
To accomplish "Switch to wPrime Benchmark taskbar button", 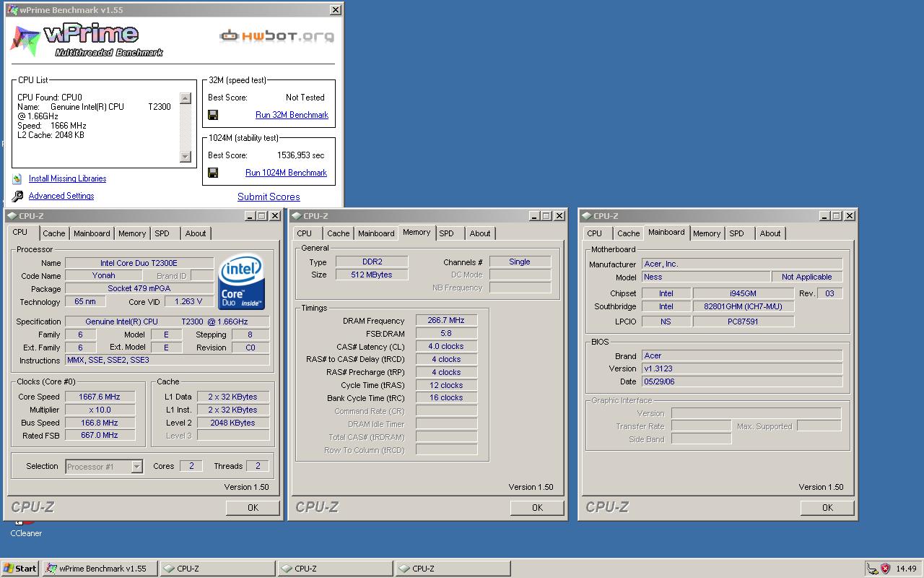I will (100, 569).
